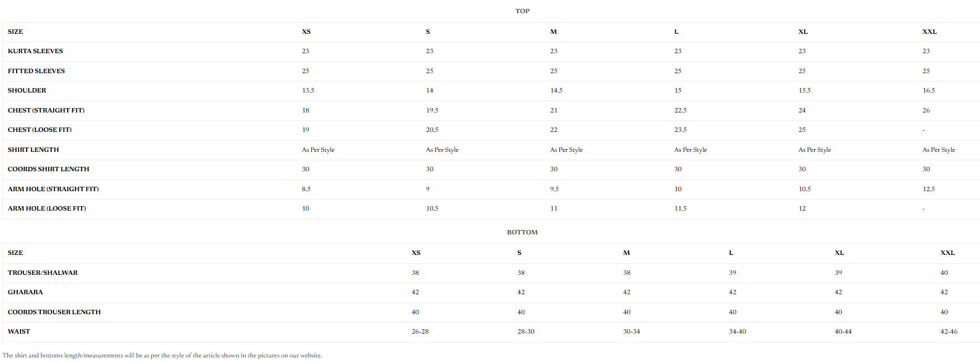Click the straight-fit chest value 22.5

[x=680, y=110]
